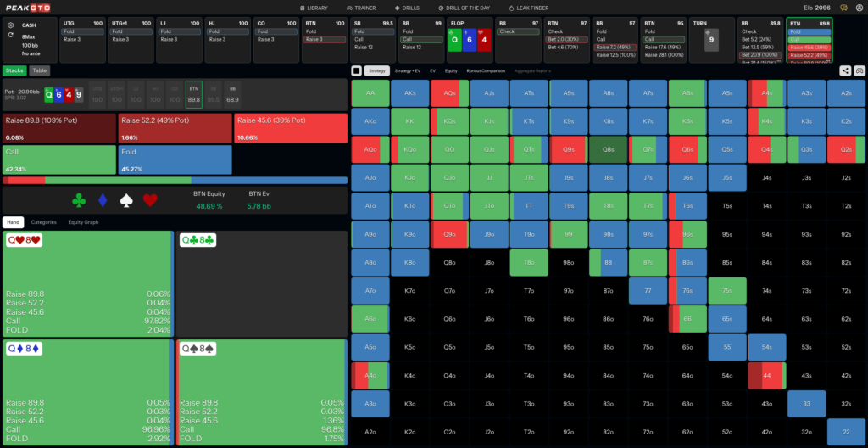This screenshot has height=448, width=868.
Task: Click the reset arrow icon under settings
Action: pyautogui.click(x=10, y=35)
